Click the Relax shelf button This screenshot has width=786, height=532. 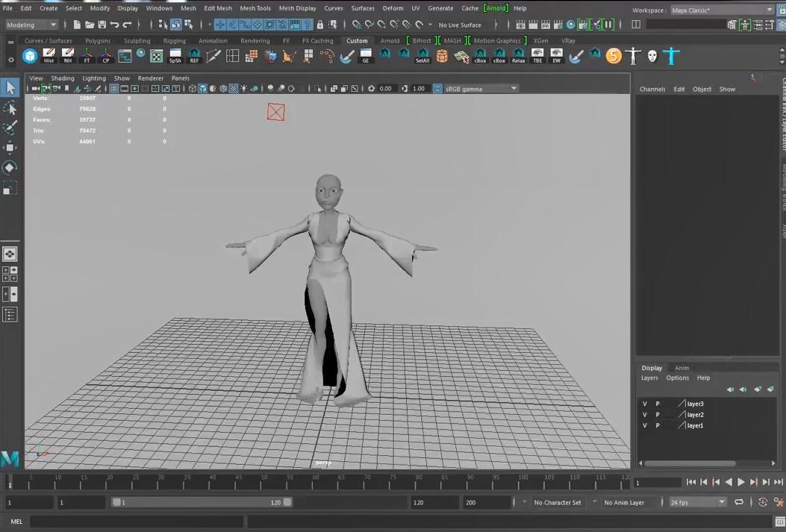point(518,56)
